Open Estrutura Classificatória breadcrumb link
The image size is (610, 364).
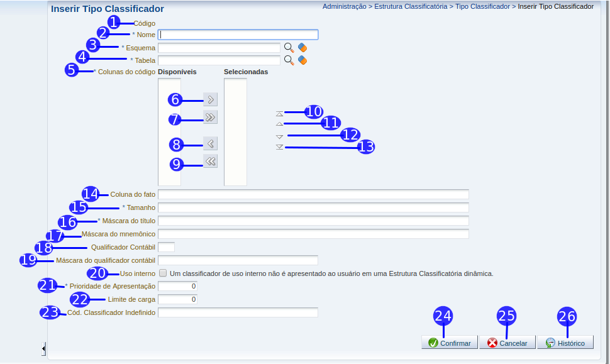coord(410,7)
